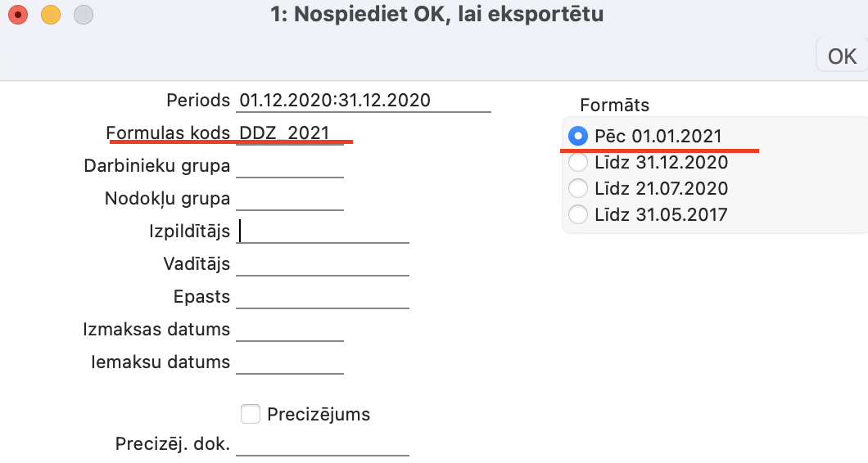Image resolution: width=868 pixels, height=463 pixels.
Task: Click the window title text
Action: click(x=436, y=15)
